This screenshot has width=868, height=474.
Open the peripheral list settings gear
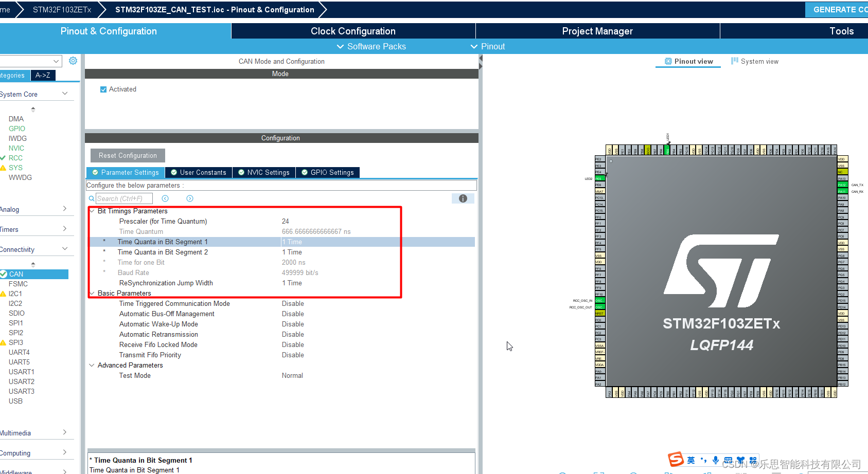[73, 61]
